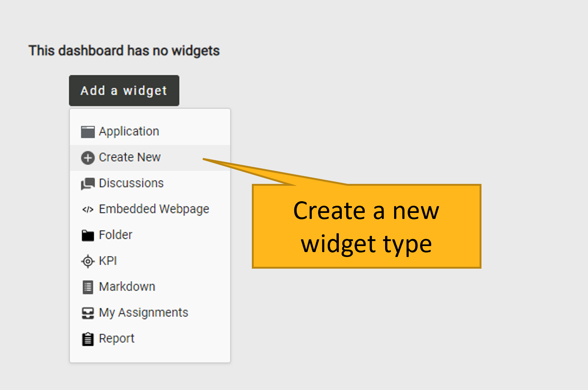The width and height of the screenshot is (588, 390).
Task: Select the Embedded Webpage text option
Action: tap(154, 209)
